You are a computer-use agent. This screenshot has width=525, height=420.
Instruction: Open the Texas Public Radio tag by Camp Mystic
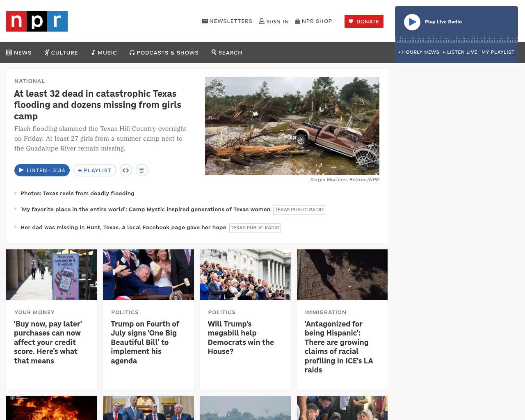[x=299, y=210]
